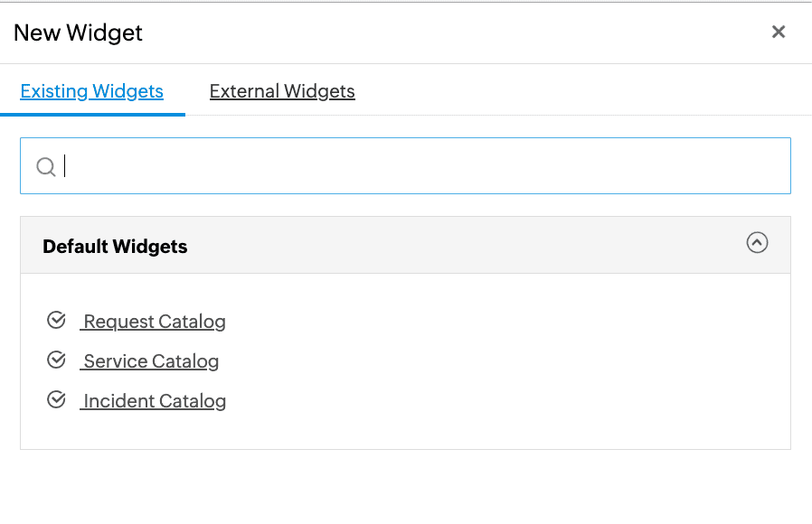Open the Request Catalog widget link
The height and width of the screenshot is (524, 812).
tap(154, 322)
